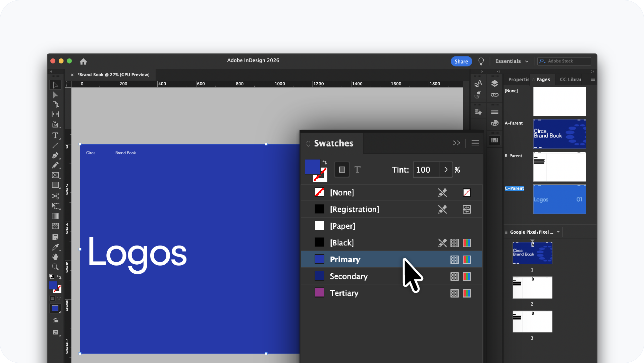Screen dimensions: 644x363
Task: Select the Line tool
Action: coord(55,145)
